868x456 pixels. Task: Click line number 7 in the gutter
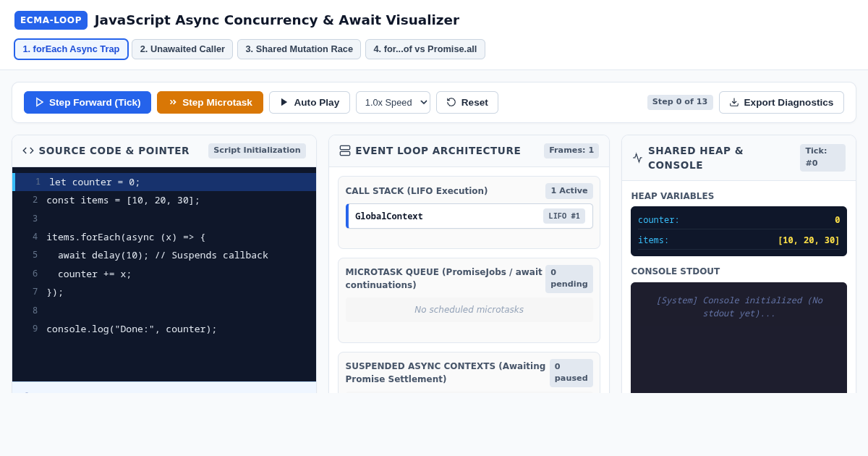35,292
